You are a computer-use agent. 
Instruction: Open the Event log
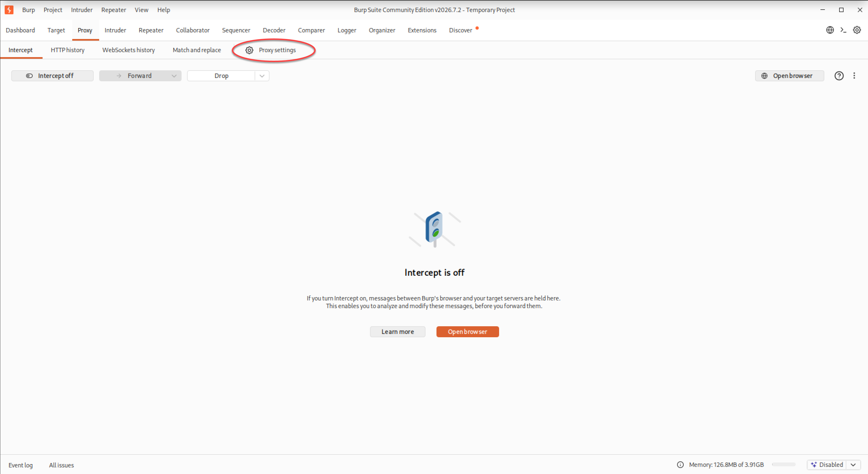click(x=21, y=465)
